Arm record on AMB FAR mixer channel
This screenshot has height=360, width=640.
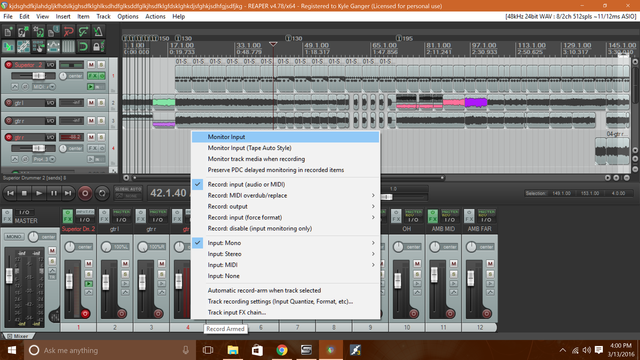pyautogui.click(x=486, y=313)
